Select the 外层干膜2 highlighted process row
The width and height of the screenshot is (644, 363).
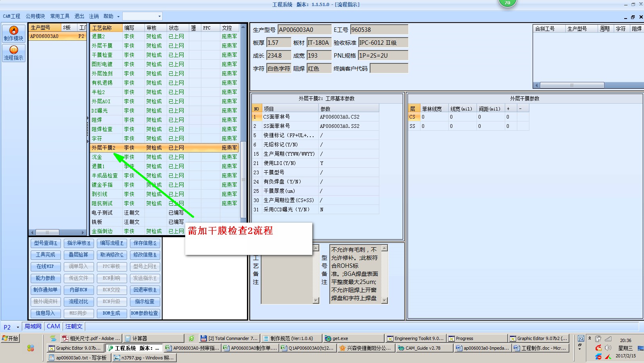(165, 148)
